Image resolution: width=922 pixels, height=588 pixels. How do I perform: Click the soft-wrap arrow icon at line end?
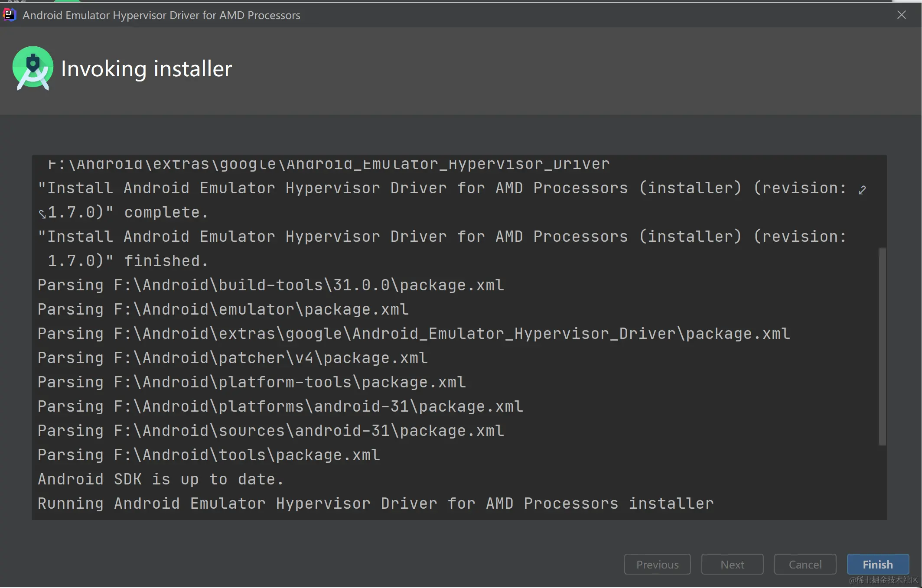(862, 190)
